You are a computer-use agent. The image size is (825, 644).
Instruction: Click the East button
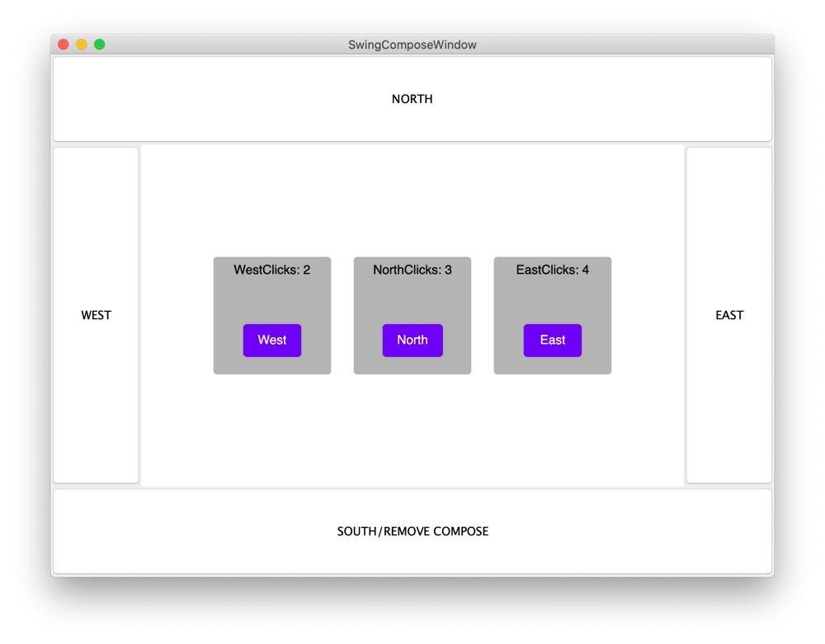[552, 340]
